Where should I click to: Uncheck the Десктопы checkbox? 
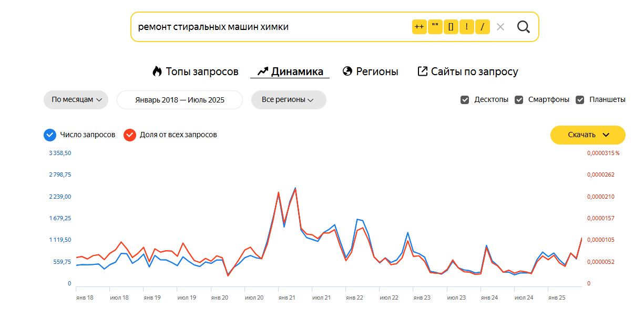[465, 100]
